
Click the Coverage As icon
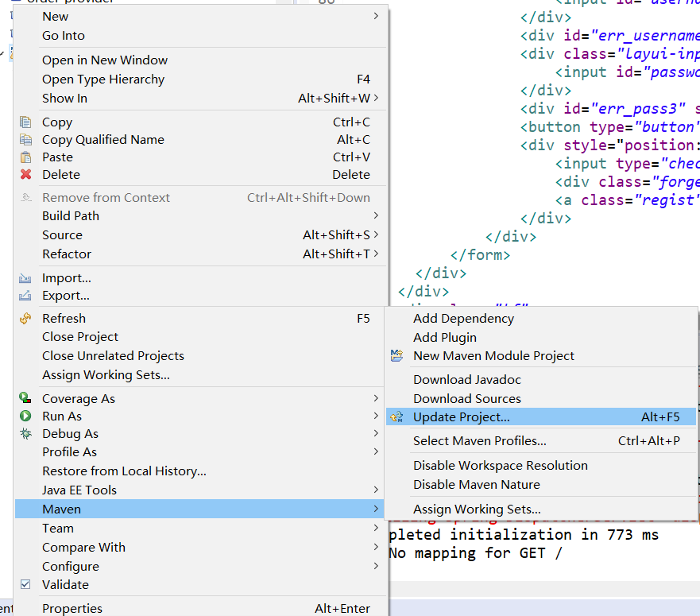click(26, 398)
